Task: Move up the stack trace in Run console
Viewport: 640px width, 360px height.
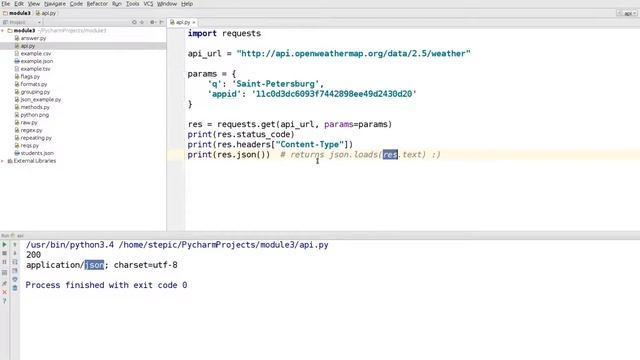Action: tap(15, 244)
